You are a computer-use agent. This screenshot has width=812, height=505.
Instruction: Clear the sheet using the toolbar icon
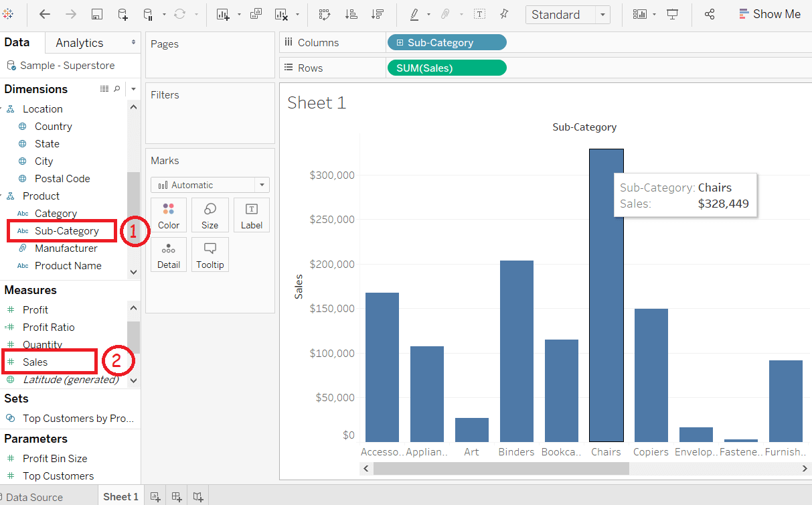pos(281,14)
